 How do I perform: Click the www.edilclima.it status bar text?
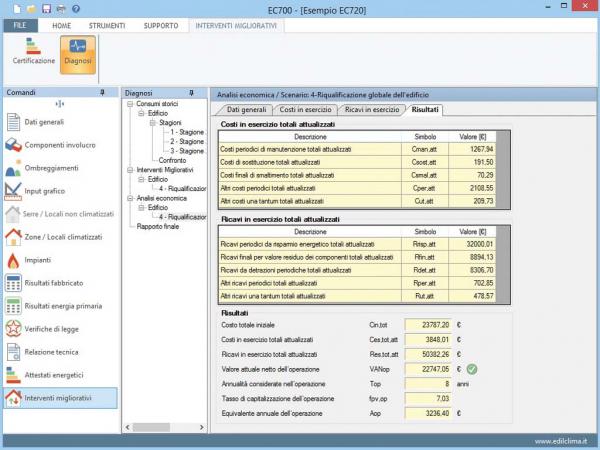(x=561, y=442)
